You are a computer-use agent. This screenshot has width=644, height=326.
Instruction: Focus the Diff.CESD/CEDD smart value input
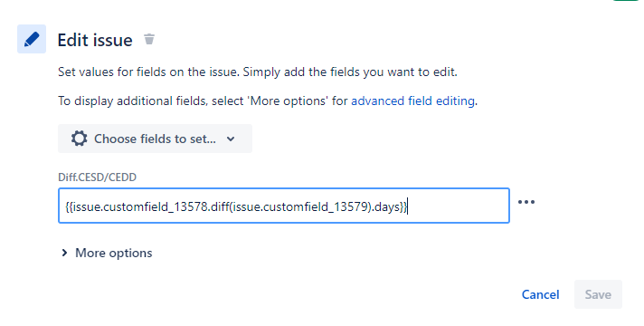pos(284,206)
